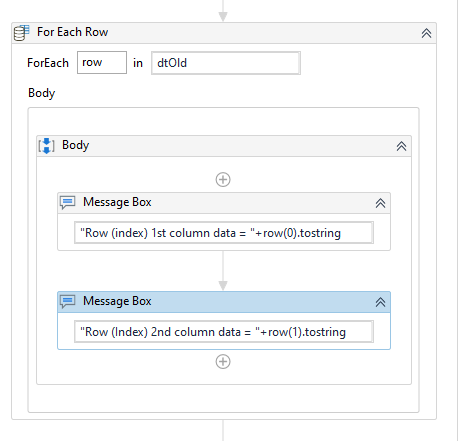
Task: Click the Body label under ForEach
Action: coord(42,93)
